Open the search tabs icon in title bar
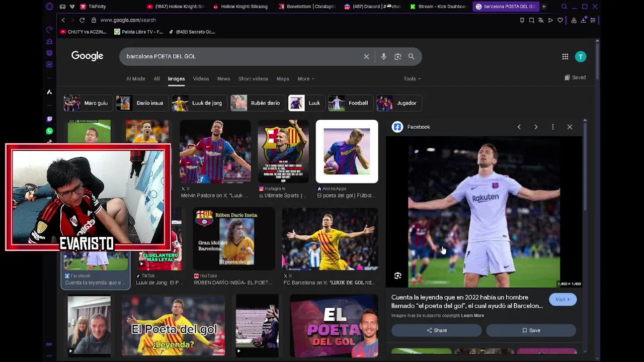This screenshot has height=362, width=644. (564, 7)
